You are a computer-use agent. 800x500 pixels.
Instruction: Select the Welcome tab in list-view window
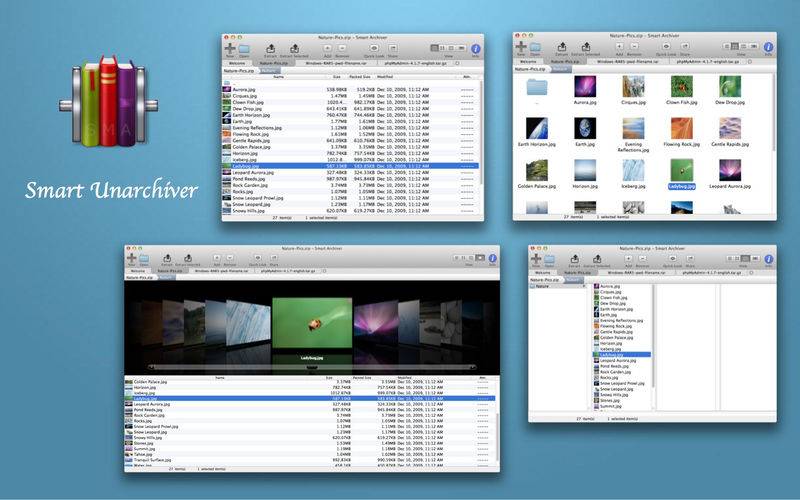236,63
